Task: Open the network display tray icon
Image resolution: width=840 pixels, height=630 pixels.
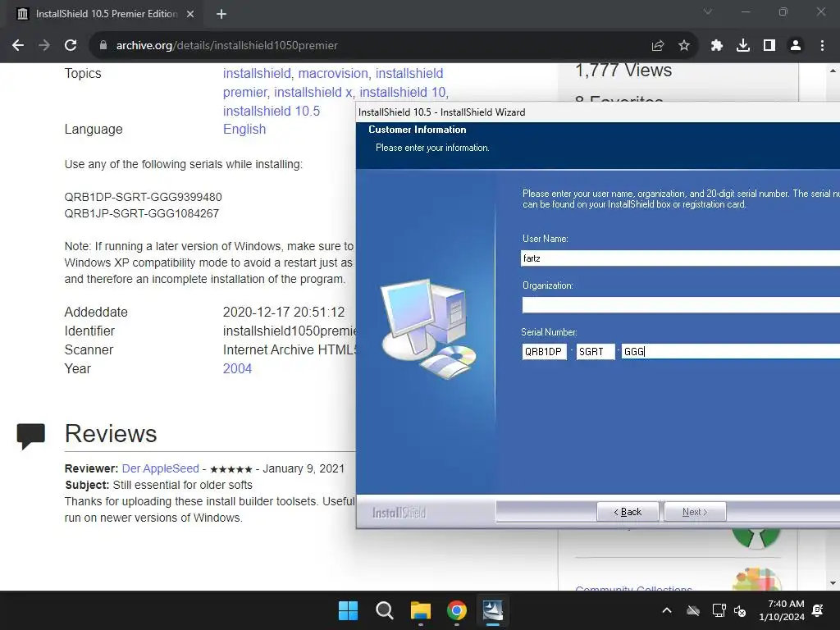Action: 719,610
